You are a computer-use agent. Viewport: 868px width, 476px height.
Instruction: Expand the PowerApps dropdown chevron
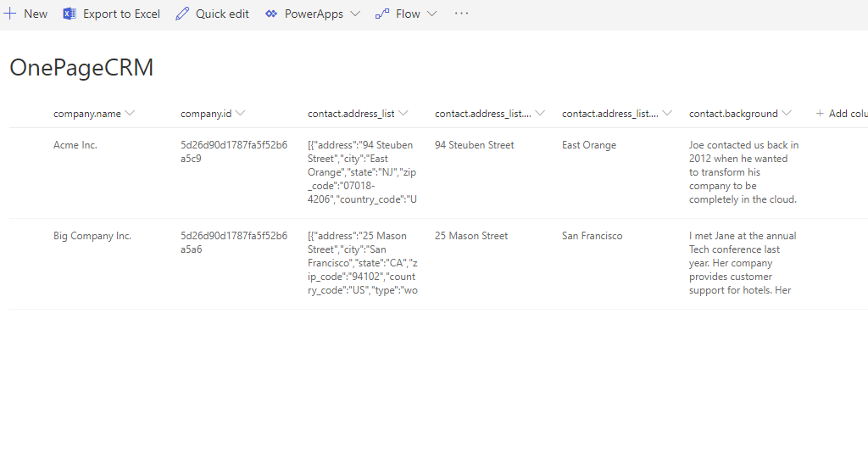pyautogui.click(x=354, y=14)
